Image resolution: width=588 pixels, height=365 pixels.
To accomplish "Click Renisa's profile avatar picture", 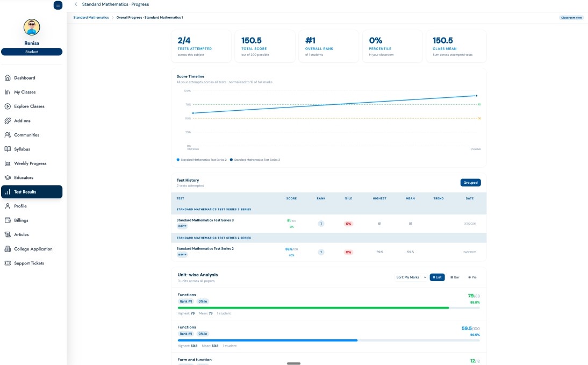I will (x=32, y=27).
